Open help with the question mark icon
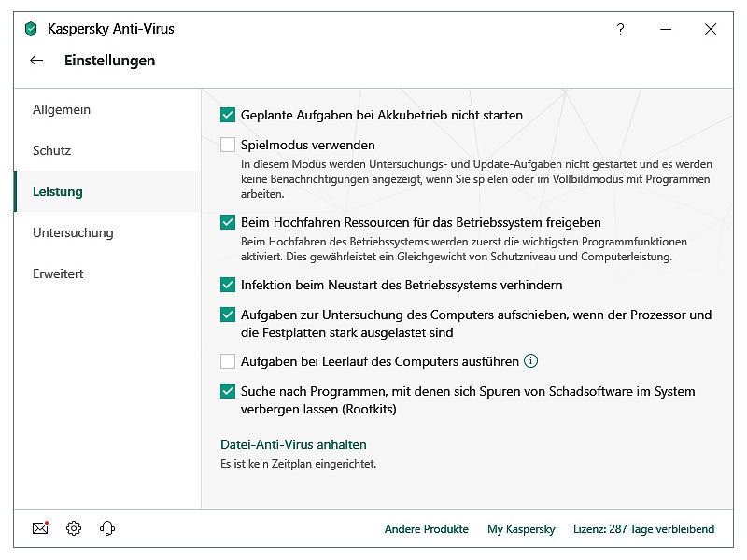This screenshot has width=747, height=560. (620, 29)
